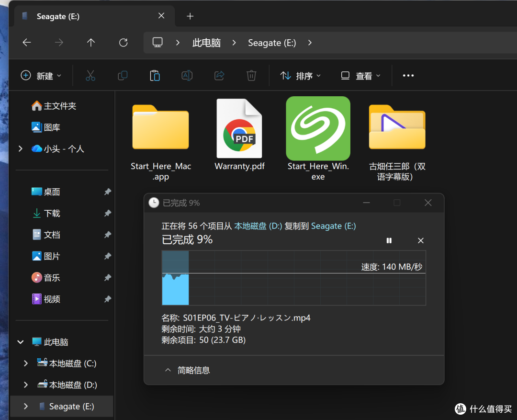The image size is (517, 420).
Task: Click 此电脑 in the address breadcrumb
Action: pyautogui.click(x=206, y=43)
